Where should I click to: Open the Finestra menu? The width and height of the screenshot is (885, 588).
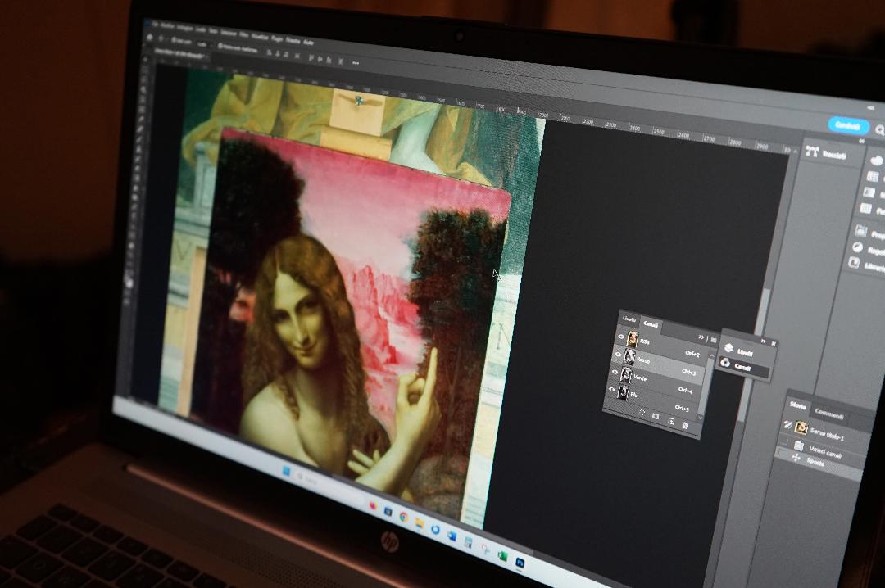coord(293,40)
